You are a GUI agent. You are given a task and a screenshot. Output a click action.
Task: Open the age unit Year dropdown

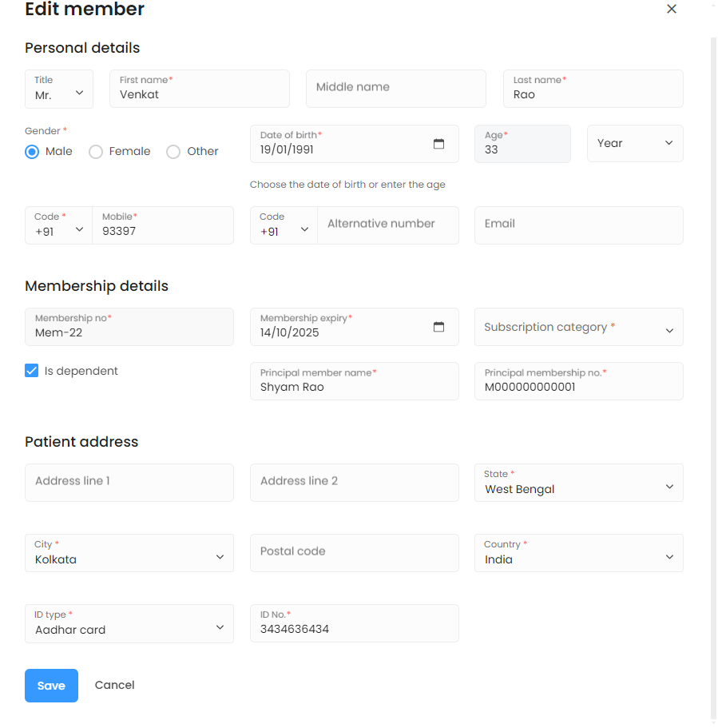coord(635,144)
